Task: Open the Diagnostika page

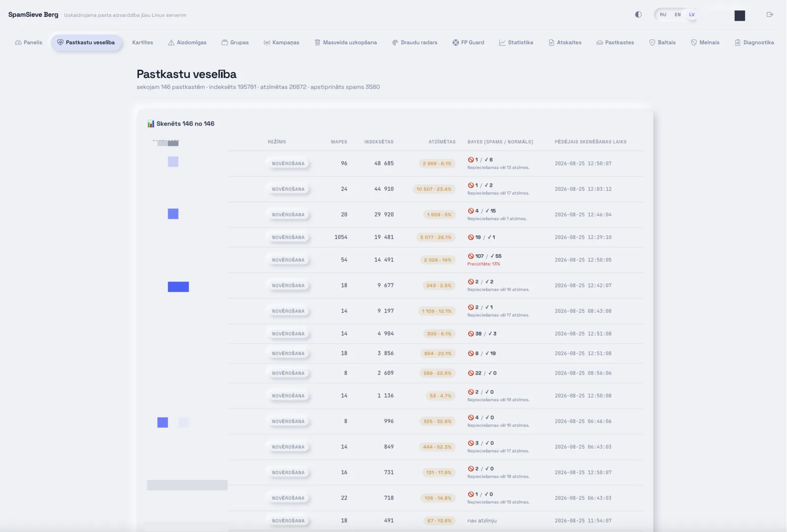Action: coord(755,43)
